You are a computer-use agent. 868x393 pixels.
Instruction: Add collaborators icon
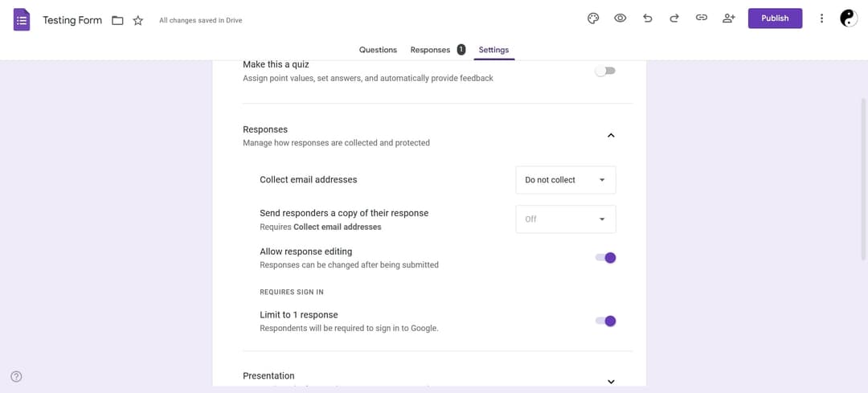pos(728,18)
